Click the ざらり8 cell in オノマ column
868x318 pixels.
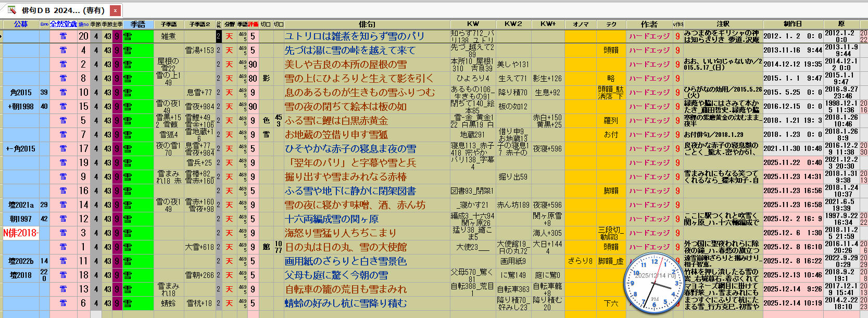coord(580,261)
